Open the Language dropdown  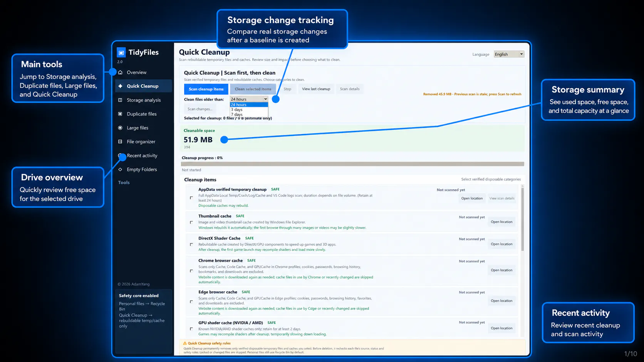pyautogui.click(x=509, y=54)
